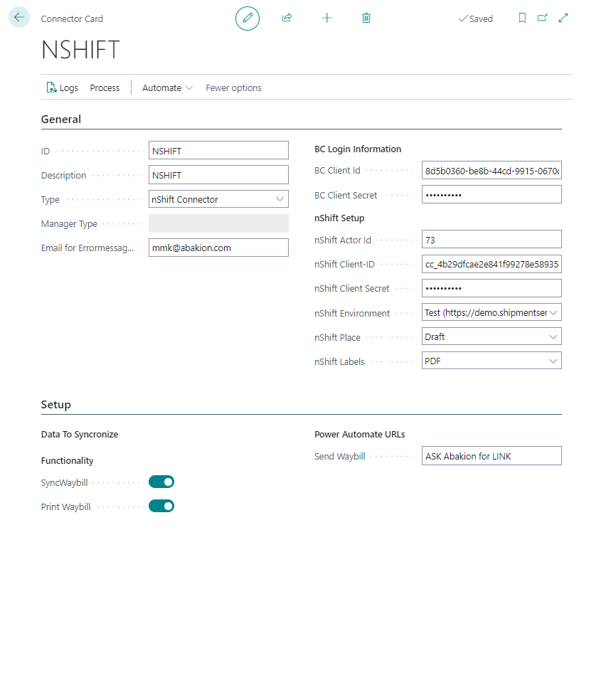This screenshot has width=616, height=700.
Task: Delete the connector with trash icon
Action: pos(366,18)
